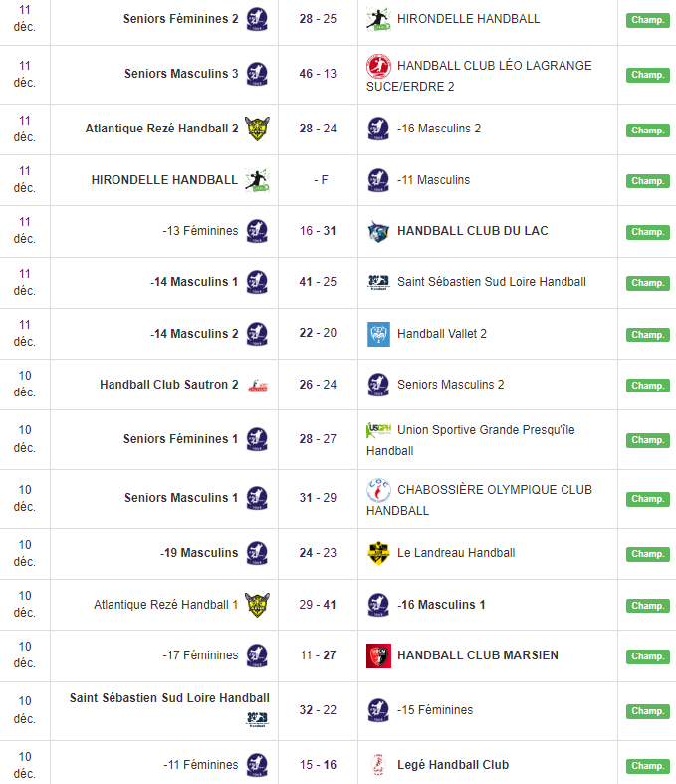The height and width of the screenshot is (784, 676).
Task: Click Champ. badge on the Le Landreau Handball row
Action: 647,554
